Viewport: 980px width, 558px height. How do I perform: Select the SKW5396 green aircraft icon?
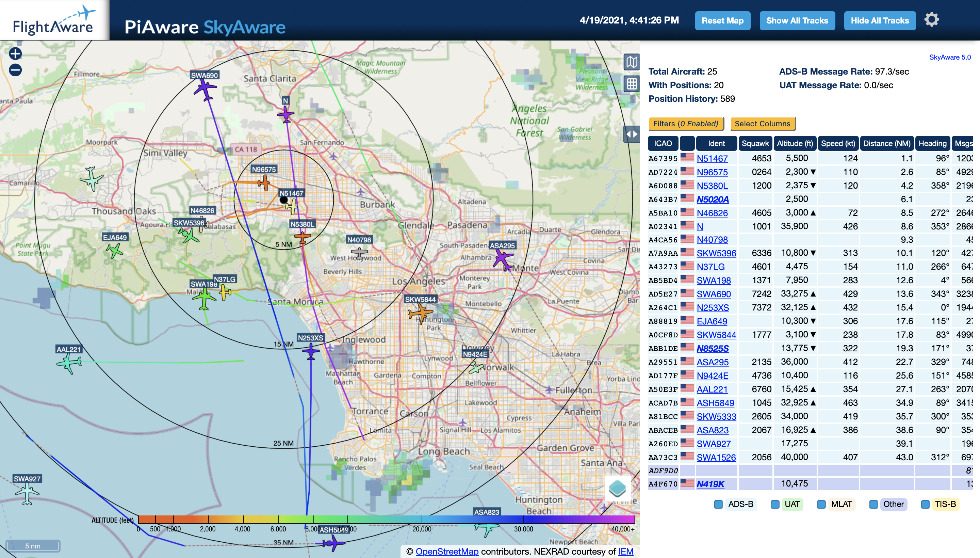click(189, 235)
